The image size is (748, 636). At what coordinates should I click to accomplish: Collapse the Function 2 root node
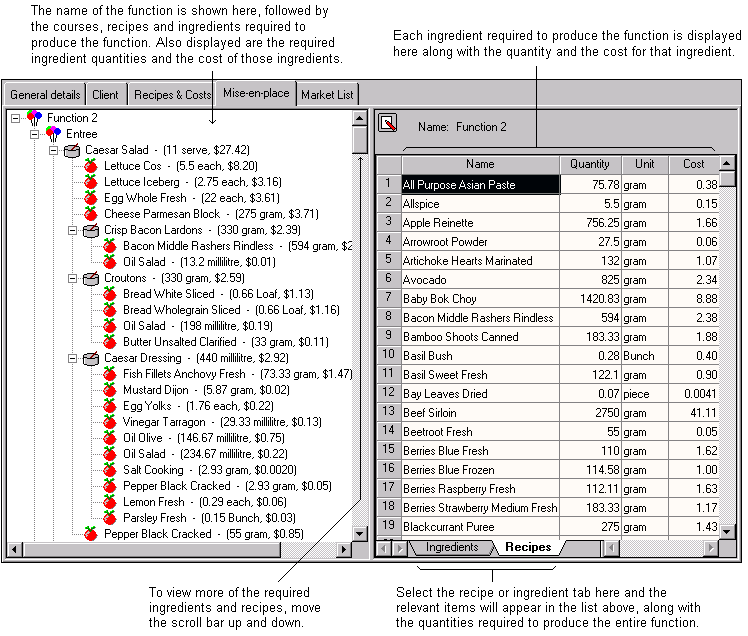(16, 118)
